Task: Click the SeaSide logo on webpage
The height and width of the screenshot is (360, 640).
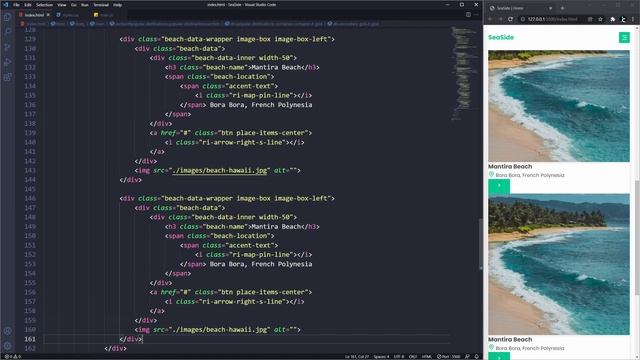Action: click(501, 37)
